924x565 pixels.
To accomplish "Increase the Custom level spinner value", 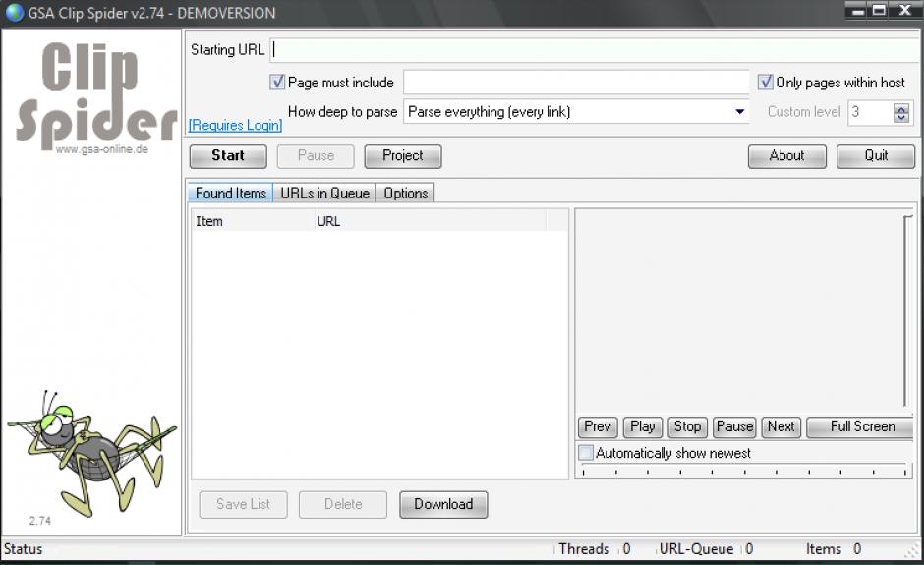I will (x=901, y=108).
